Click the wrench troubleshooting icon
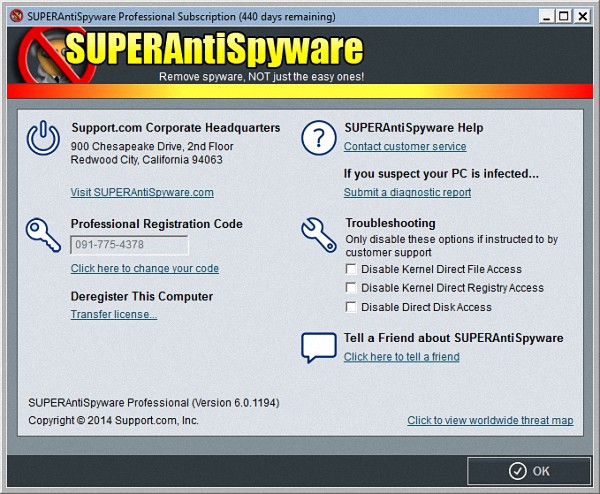Viewport: 600px width, 494px height. (x=318, y=235)
